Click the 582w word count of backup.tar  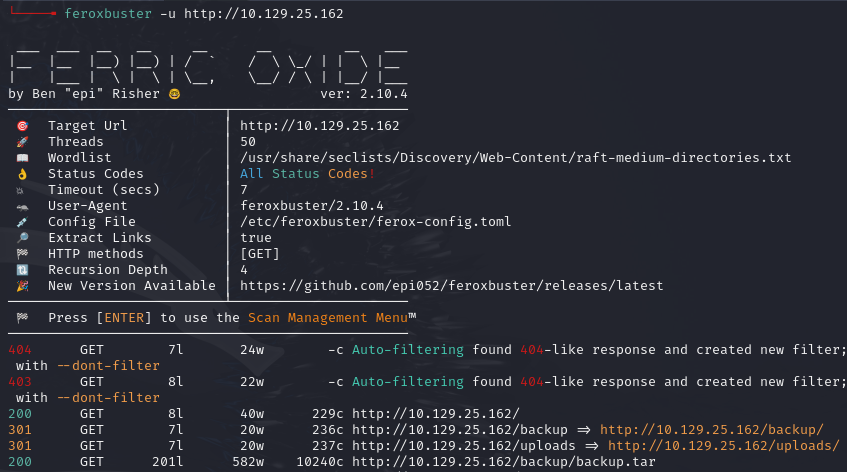point(248,462)
